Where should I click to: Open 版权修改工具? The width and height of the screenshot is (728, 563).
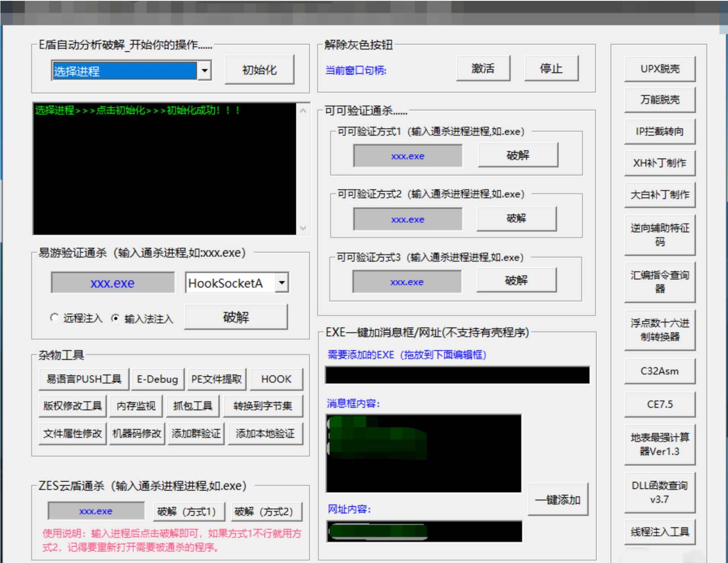click(73, 406)
